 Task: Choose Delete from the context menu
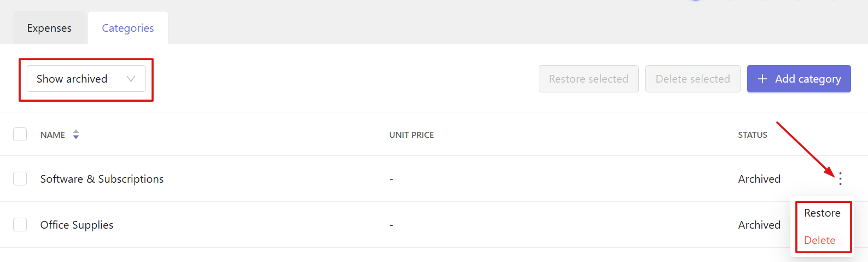(x=819, y=240)
